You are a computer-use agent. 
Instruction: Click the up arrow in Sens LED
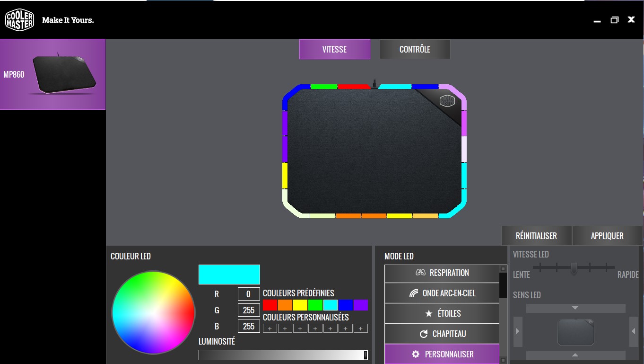click(575, 355)
